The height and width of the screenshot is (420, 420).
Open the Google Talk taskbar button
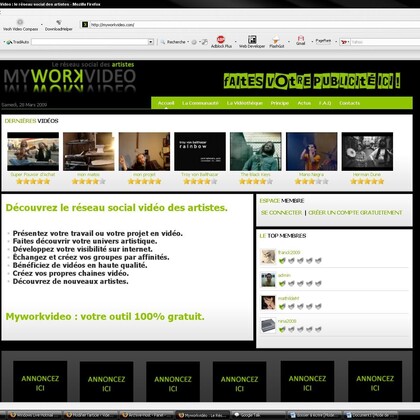coord(258,415)
